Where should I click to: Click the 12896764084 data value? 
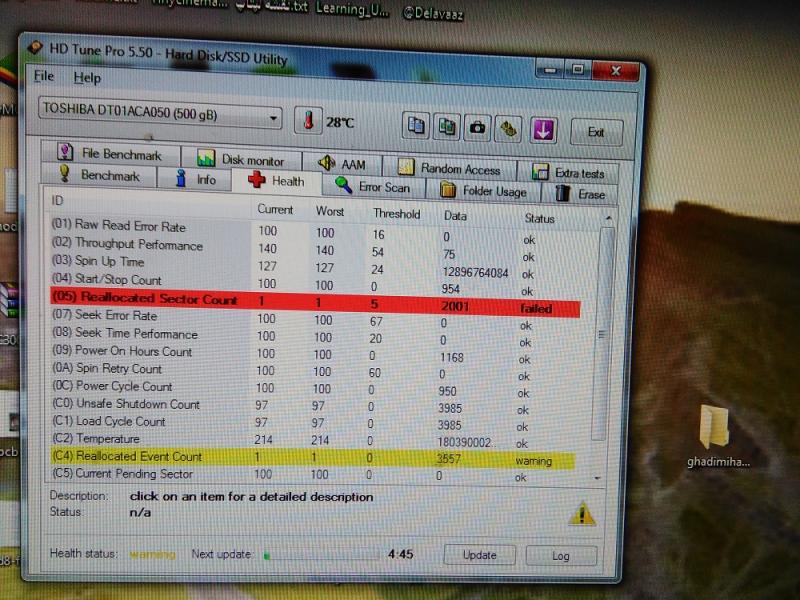point(475,272)
